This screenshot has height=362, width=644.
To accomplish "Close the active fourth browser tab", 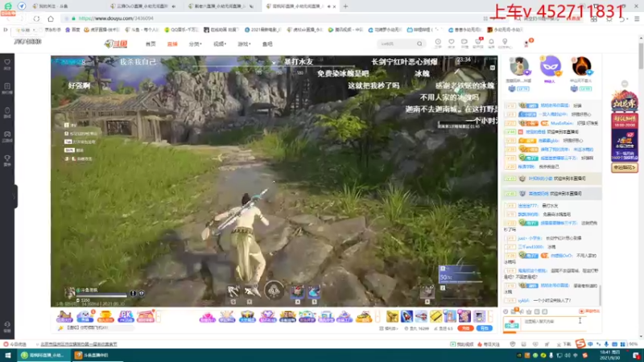I will (x=334, y=6).
